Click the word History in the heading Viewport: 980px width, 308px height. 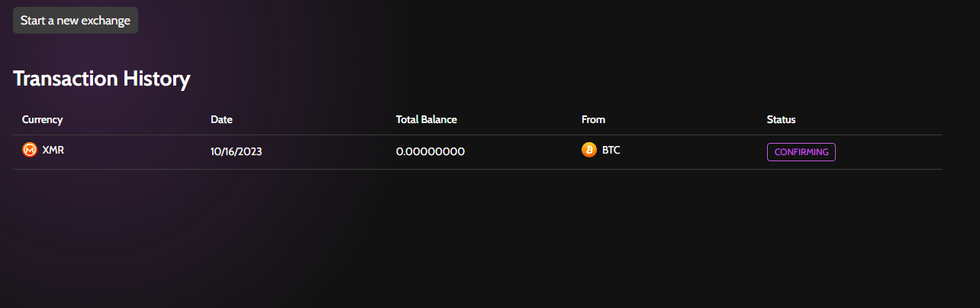pyautogui.click(x=156, y=78)
